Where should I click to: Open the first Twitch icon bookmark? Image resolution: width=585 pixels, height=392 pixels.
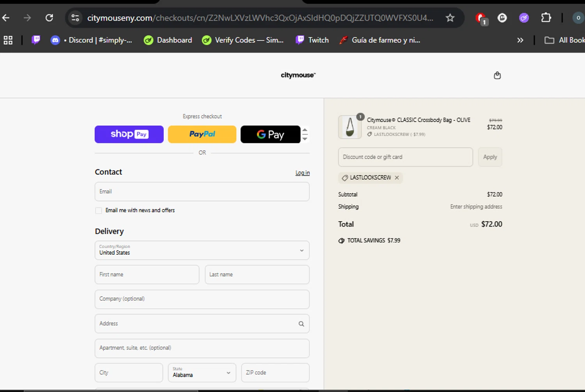pos(36,40)
